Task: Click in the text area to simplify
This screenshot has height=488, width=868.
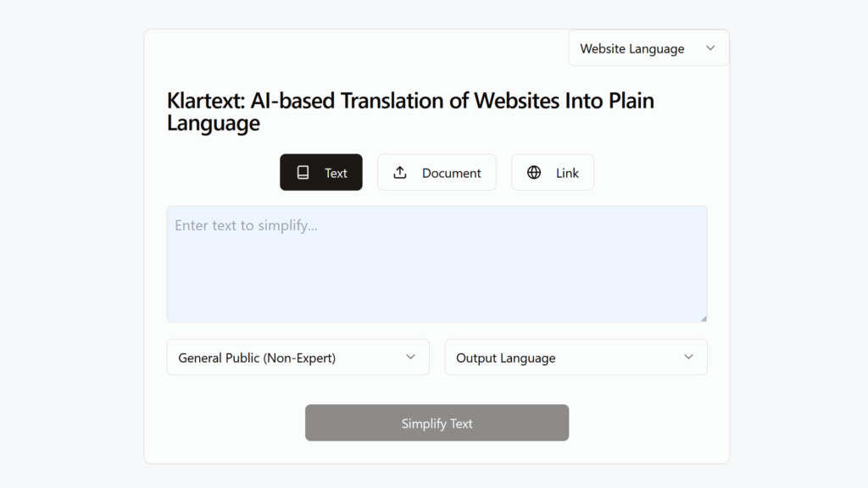Action: tap(437, 264)
